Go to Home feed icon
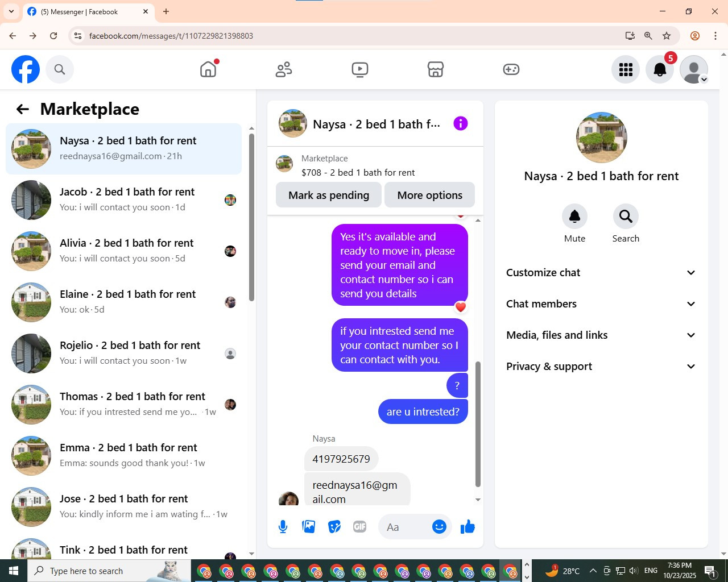Image resolution: width=728 pixels, height=582 pixels. [208, 69]
